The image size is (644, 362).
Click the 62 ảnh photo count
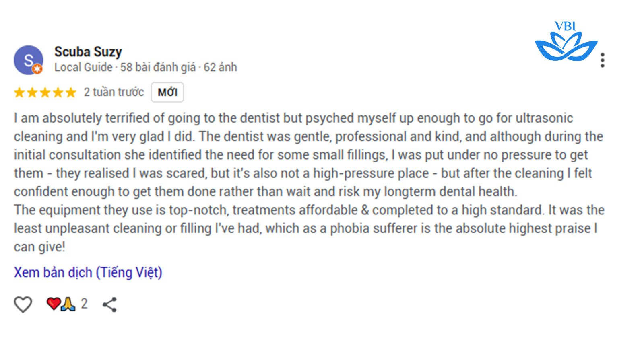[220, 67]
